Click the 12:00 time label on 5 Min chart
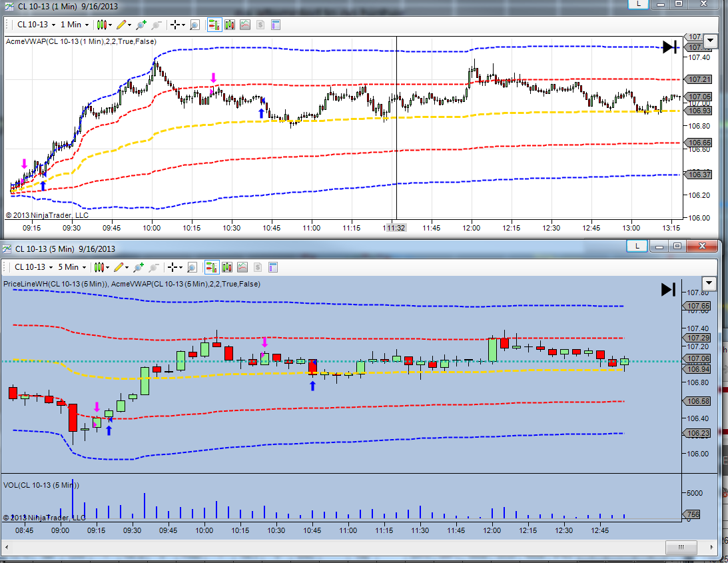 (x=492, y=530)
